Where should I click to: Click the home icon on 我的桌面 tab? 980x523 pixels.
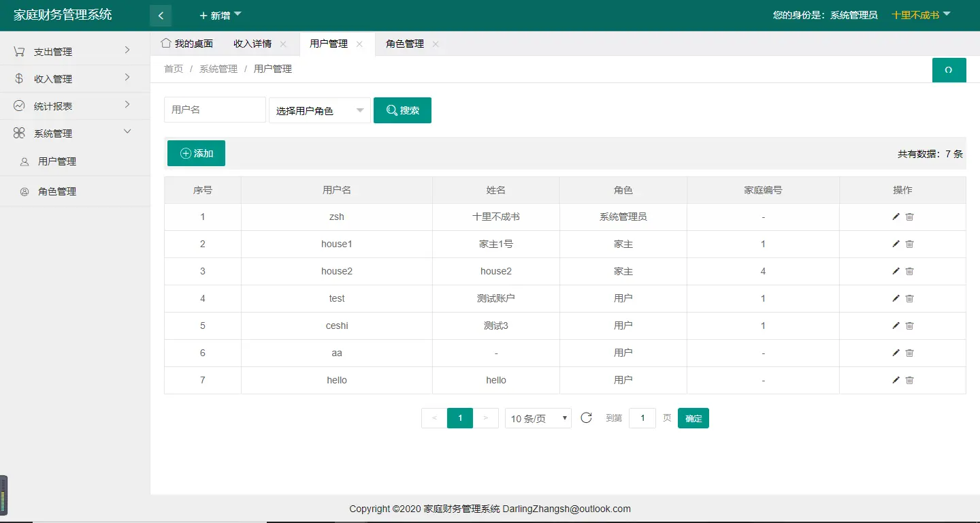click(165, 42)
